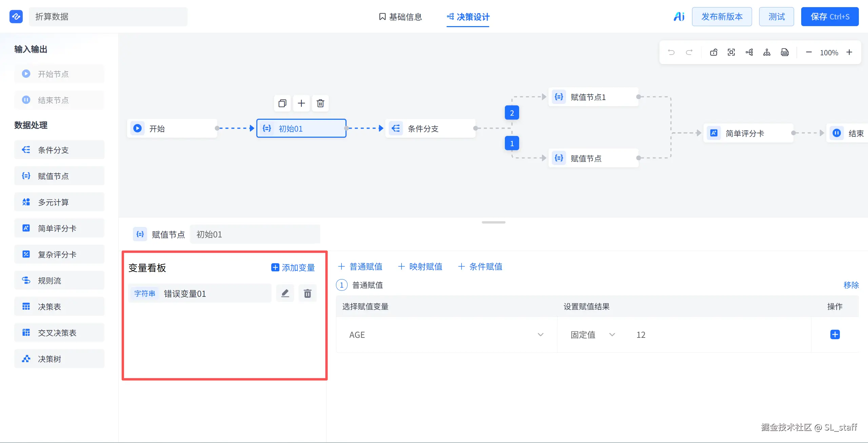Click the 100% zoom level text
Image resolution: width=868 pixels, height=443 pixels.
pos(829,53)
